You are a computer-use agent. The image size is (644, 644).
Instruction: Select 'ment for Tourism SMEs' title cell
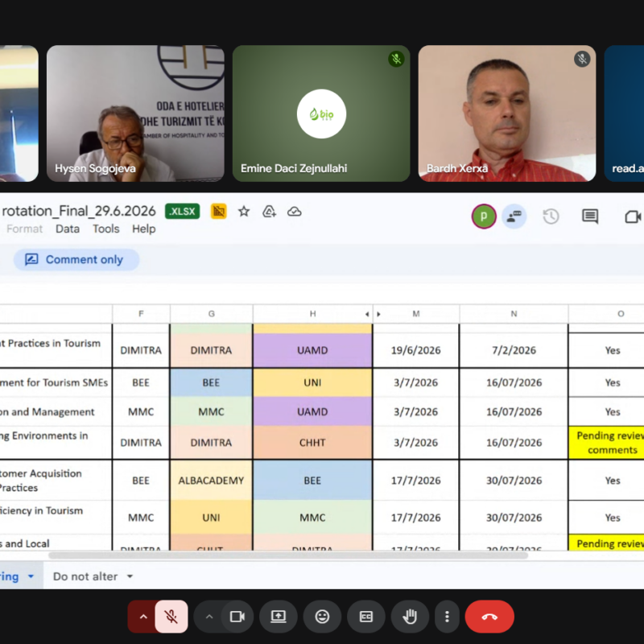pos(56,382)
